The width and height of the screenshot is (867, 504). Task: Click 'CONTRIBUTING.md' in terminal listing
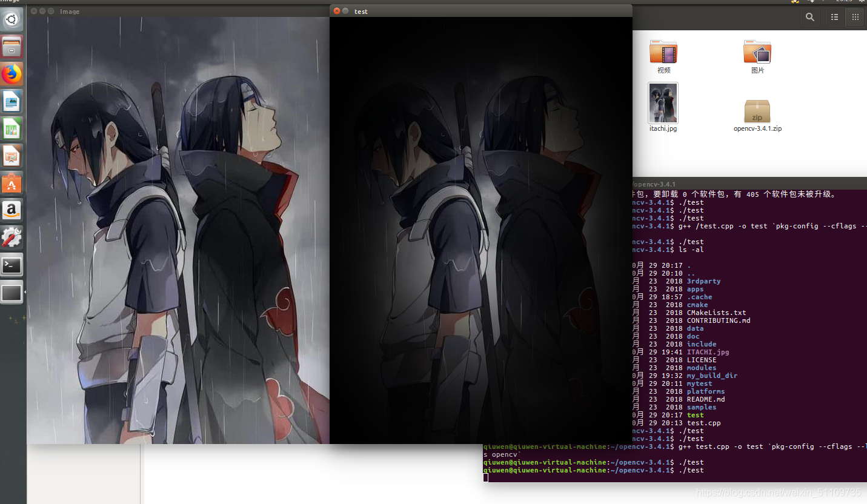click(719, 320)
